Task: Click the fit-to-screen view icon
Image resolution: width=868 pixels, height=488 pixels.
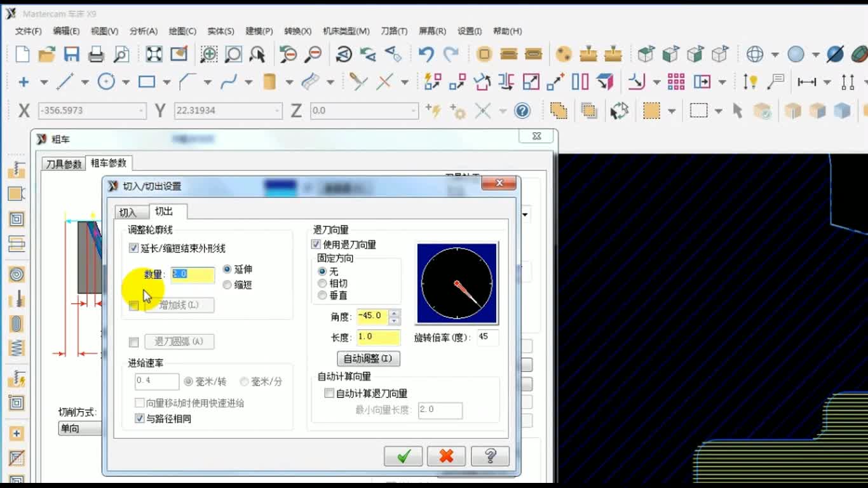Action: click(152, 55)
